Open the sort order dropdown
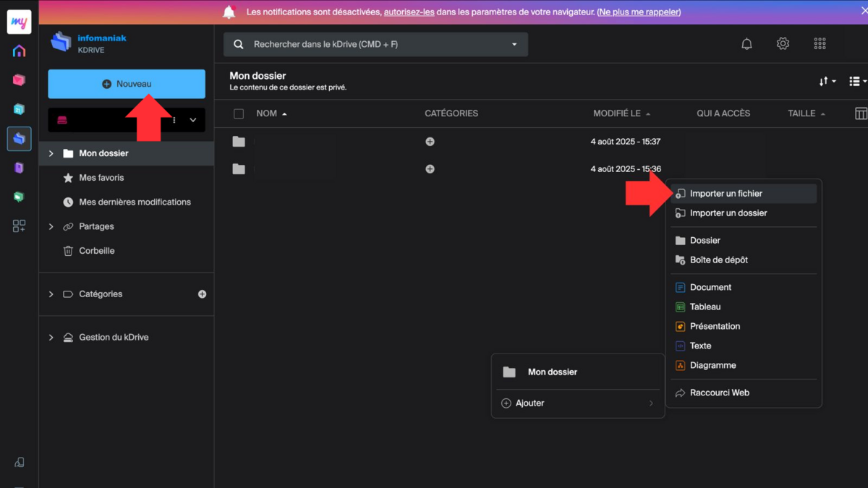868x488 pixels. [827, 82]
